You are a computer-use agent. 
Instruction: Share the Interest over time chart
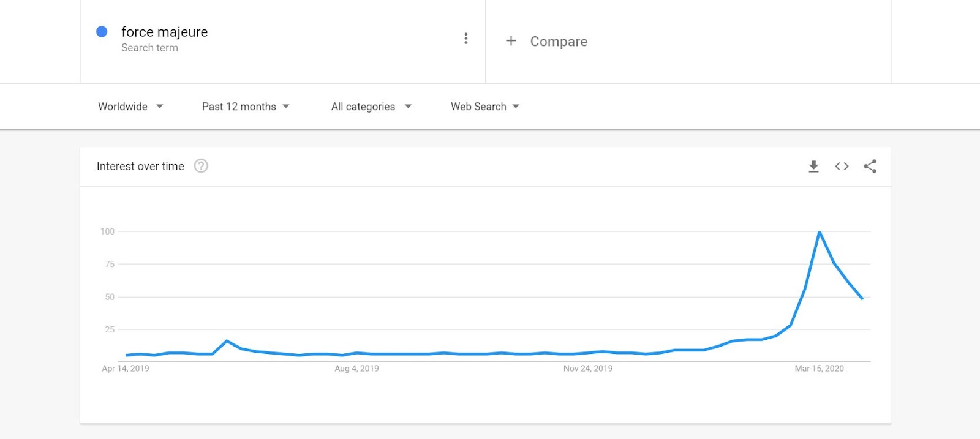[x=870, y=167]
